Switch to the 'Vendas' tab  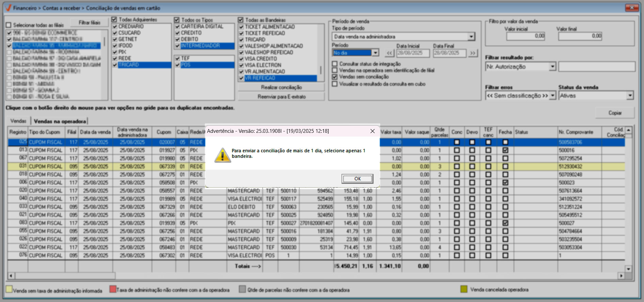point(18,121)
